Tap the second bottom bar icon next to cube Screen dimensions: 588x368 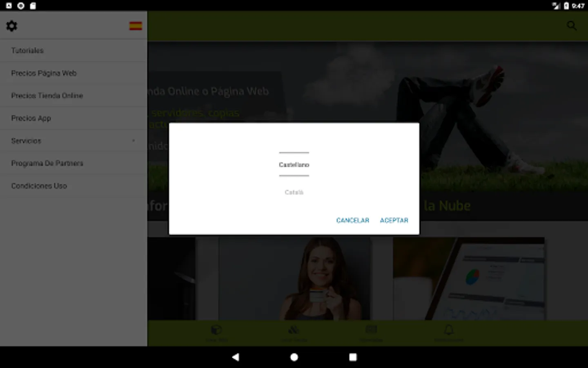click(294, 330)
